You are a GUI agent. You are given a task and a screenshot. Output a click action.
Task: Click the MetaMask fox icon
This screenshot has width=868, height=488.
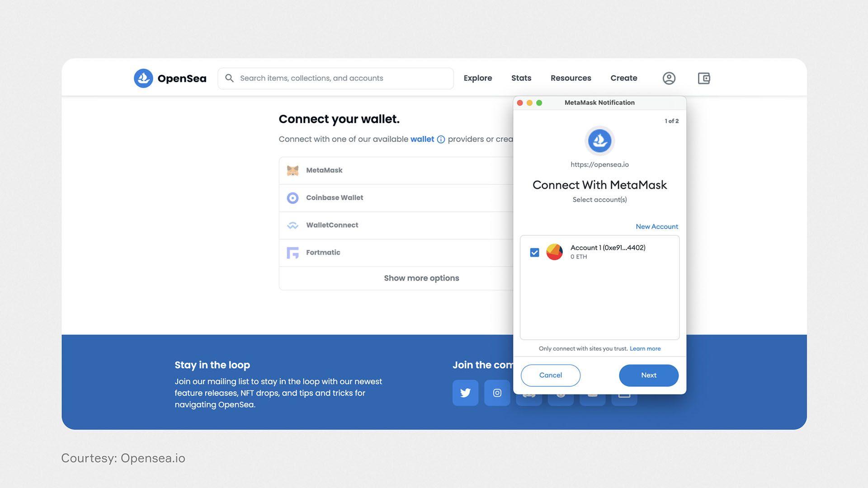click(292, 170)
